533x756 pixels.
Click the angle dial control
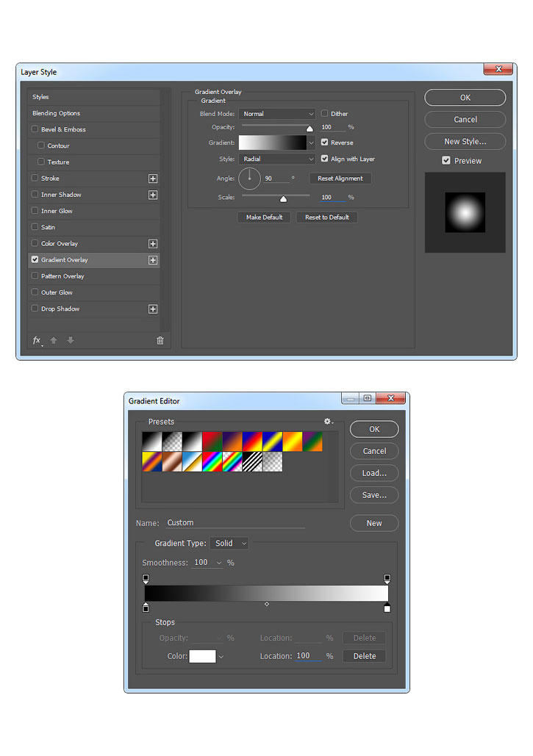(x=249, y=179)
